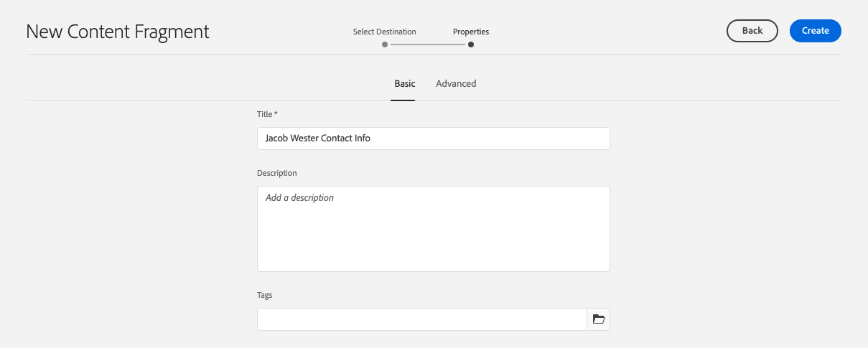Focus the Title input field
The width and height of the screenshot is (868, 348).
[433, 138]
